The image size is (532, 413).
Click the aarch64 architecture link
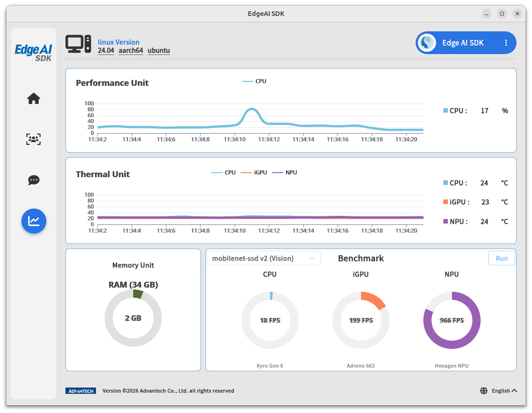[x=130, y=50]
